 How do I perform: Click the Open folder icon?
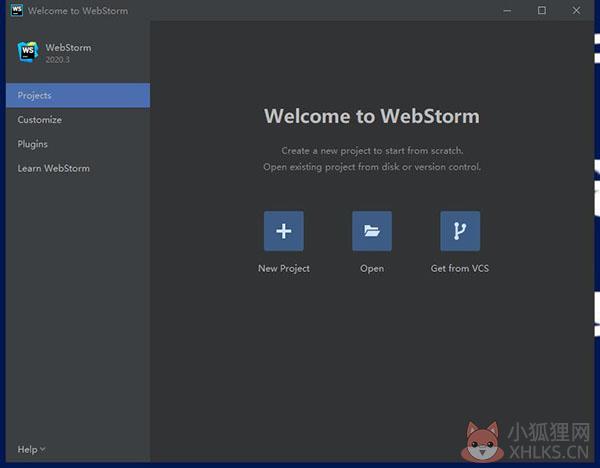[372, 231]
